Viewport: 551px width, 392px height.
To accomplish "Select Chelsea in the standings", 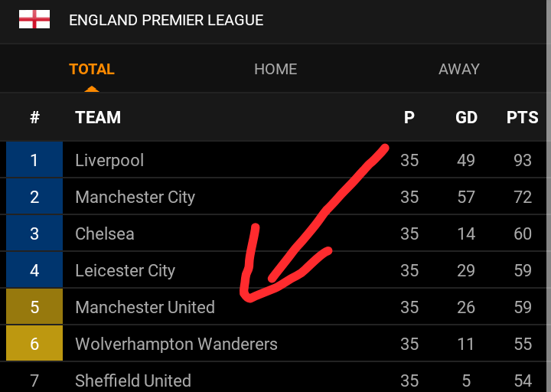I will point(105,234).
